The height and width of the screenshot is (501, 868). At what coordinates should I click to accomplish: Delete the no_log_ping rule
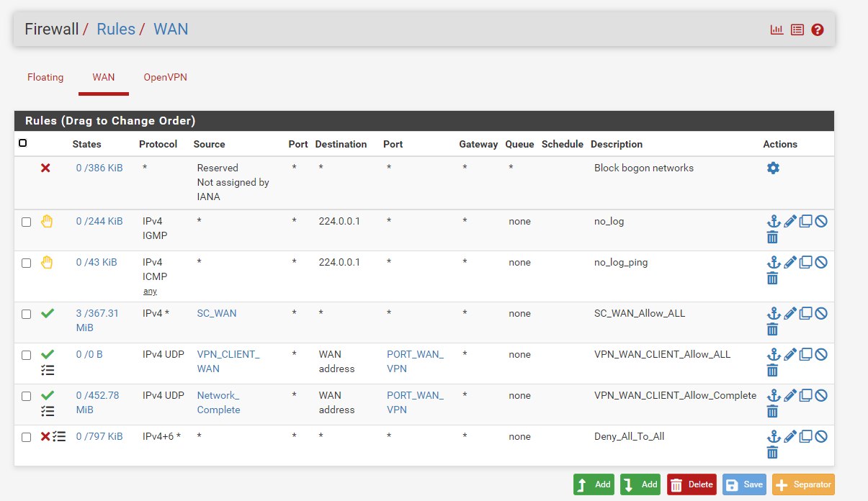tap(773, 278)
